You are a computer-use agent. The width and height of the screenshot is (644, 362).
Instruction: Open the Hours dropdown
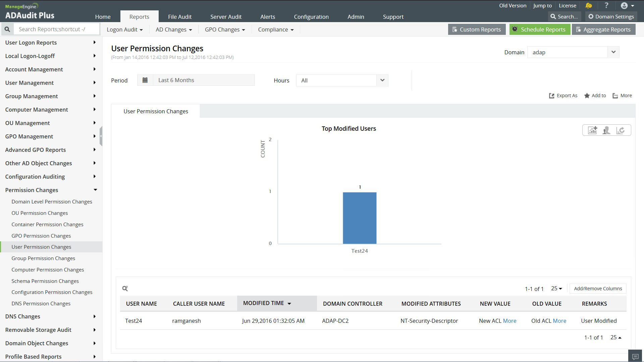382,80
